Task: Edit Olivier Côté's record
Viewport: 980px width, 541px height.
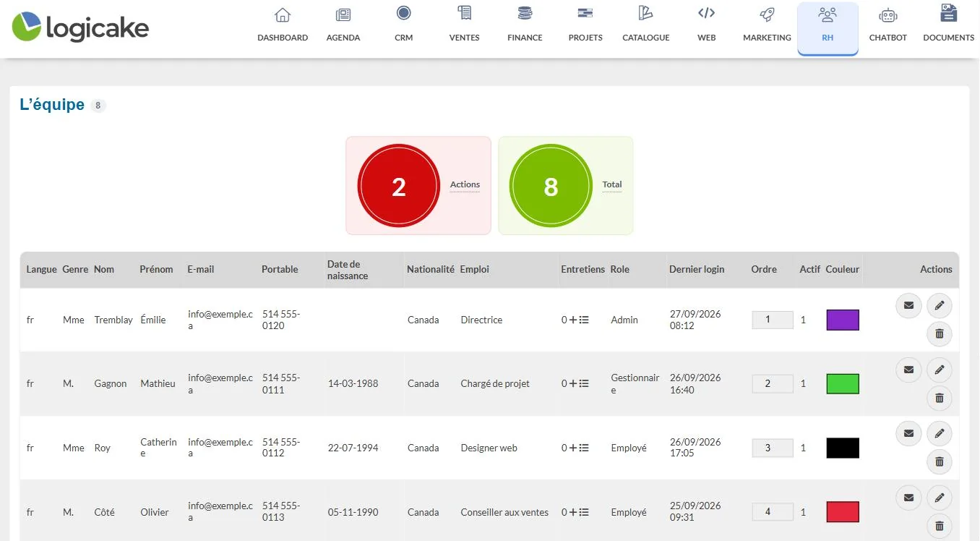Action: click(940, 498)
